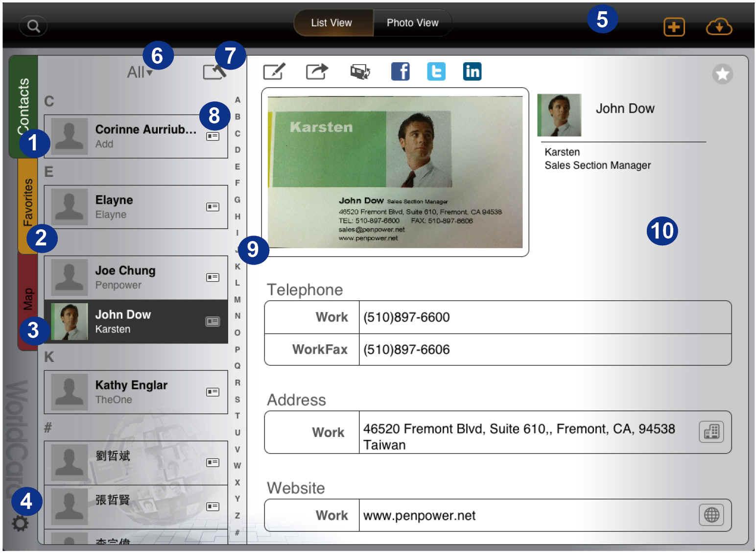Click the search magnifier icon
Viewport: 756px width, 553px height.
click(33, 26)
